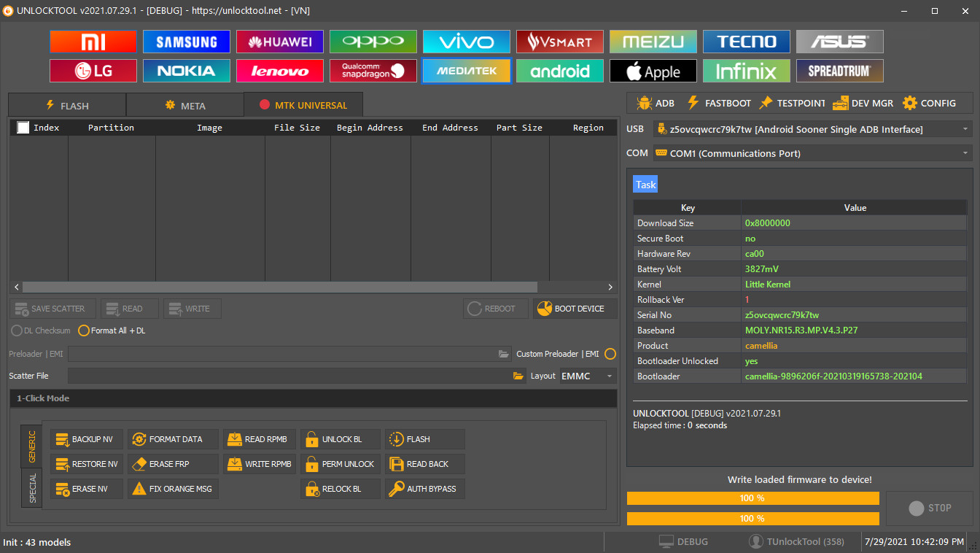Select the Infinix brand tile
Image resolution: width=980 pixels, height=553 pixels.
pyautogui.click(x=747, y=71)
